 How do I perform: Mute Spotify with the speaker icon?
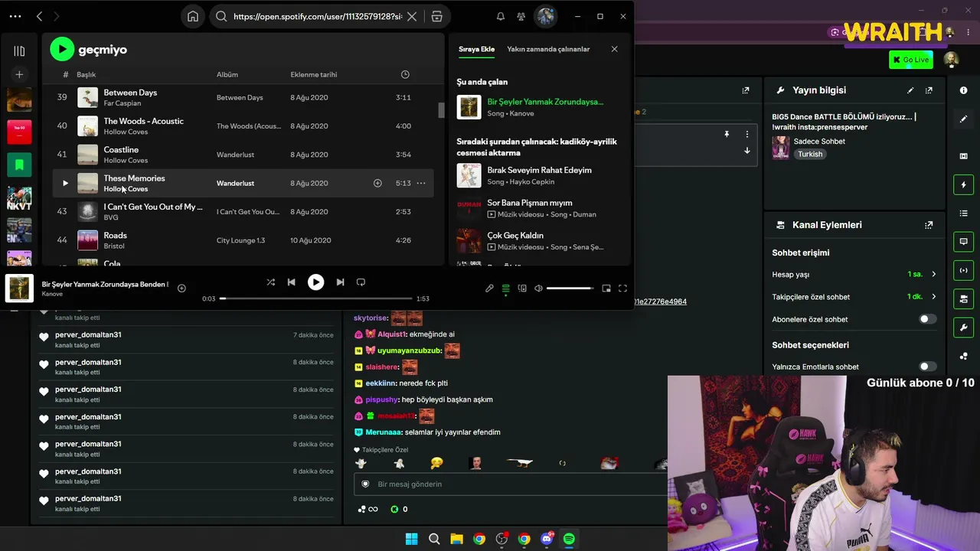(538, 289)
